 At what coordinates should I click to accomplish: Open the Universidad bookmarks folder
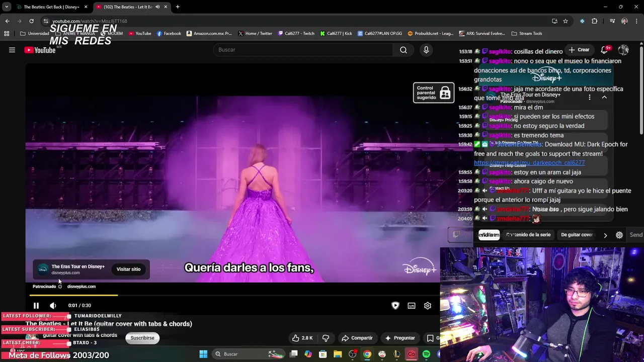coord(35,34)
